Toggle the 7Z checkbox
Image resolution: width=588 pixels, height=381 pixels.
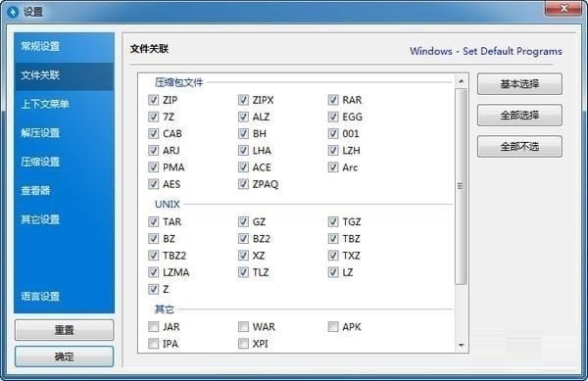154,117
